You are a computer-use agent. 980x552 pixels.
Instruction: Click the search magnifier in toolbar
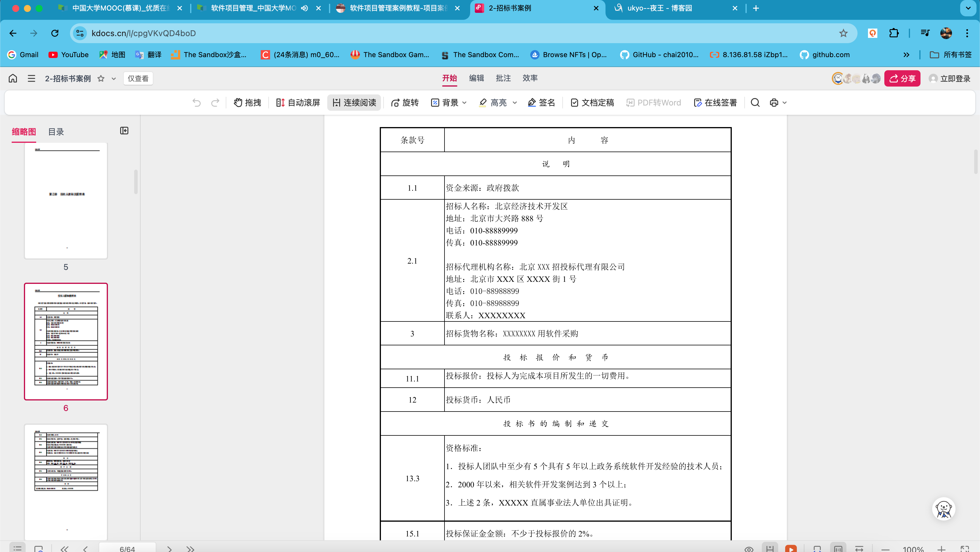click(x=755, y=103)
